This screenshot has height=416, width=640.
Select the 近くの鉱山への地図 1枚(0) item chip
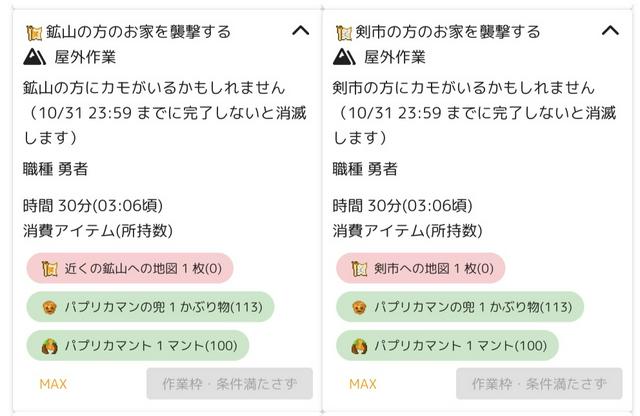tap(130, 268)
